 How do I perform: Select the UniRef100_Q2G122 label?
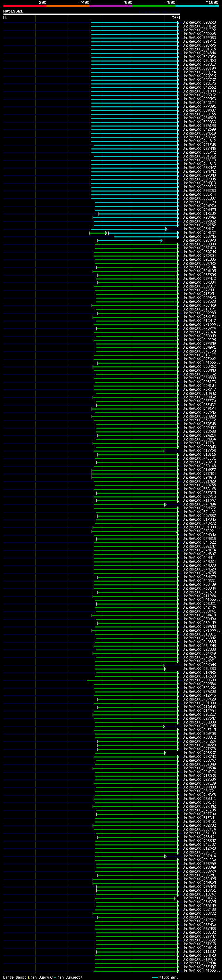click(199, 940)
